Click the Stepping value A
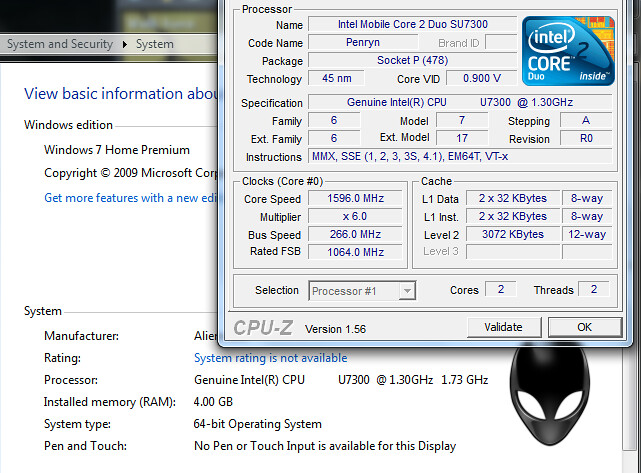The width and height of the screenshot is (641, 473). (586, 120)
